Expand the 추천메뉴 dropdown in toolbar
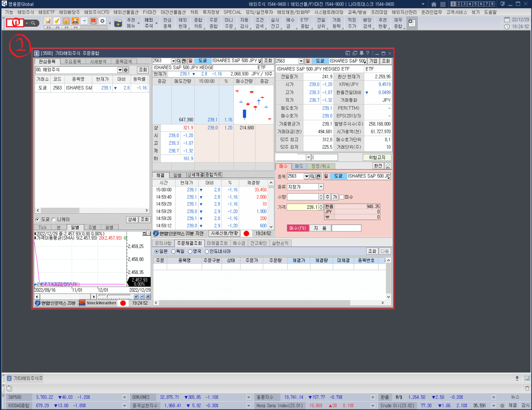 coord(139,23)
